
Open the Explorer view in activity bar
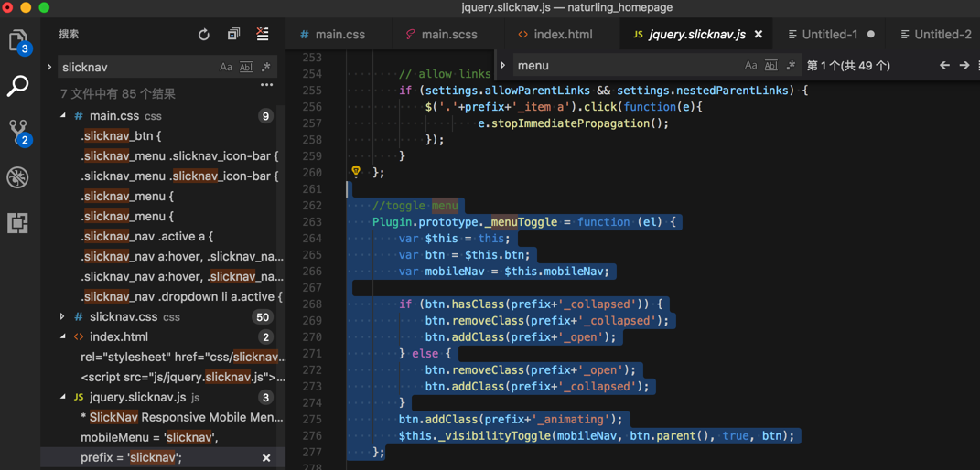click(x=18, y=41)
